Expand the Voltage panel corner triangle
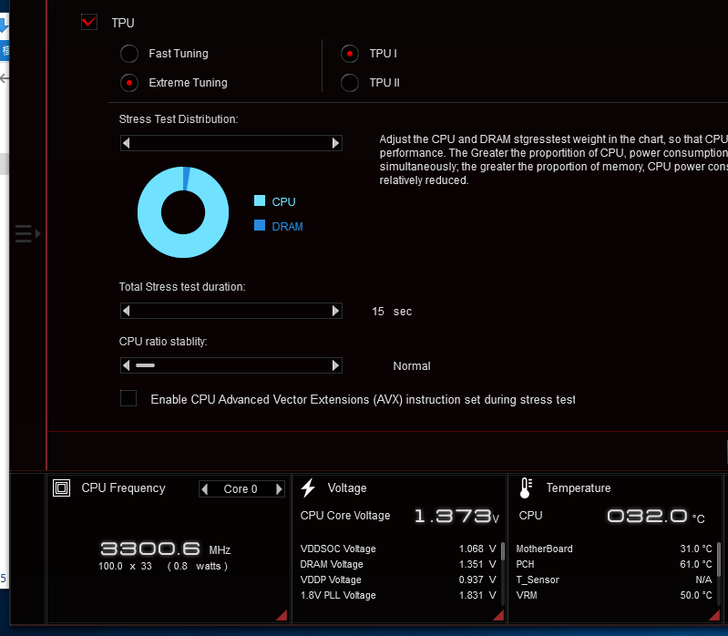Image resolution: width=728 pixels, height=636 pixels. pos(497,615)
